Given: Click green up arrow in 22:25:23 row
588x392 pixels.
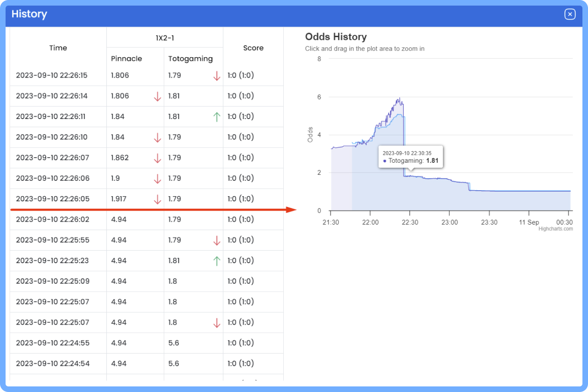Looking at the screenshot, I should (216, 261).
